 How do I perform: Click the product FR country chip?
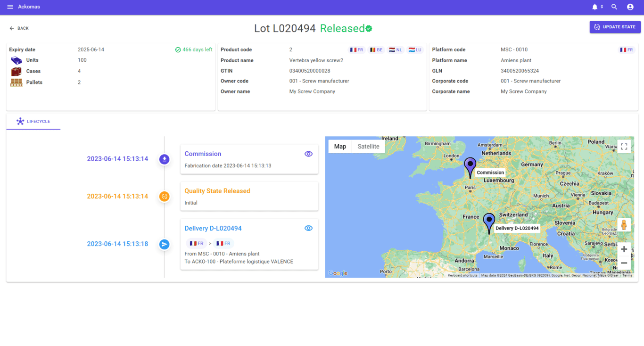tap(357, 49)
